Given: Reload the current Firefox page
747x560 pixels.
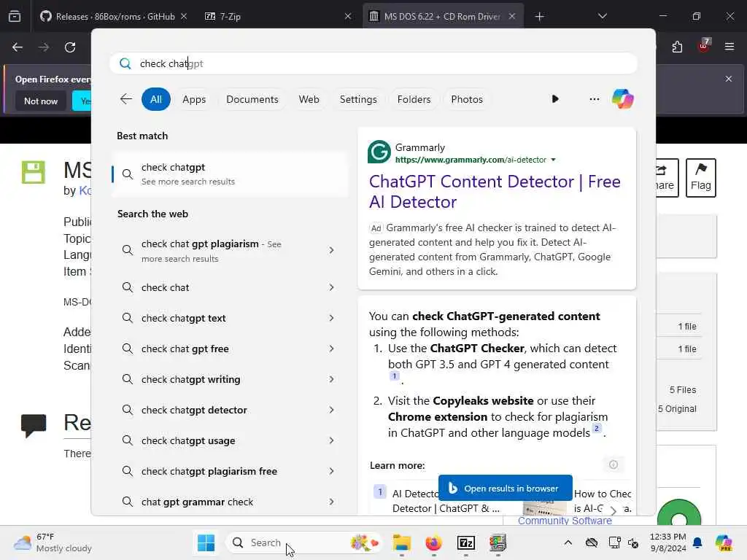Looking at the screenshot, I should point(70,47).
